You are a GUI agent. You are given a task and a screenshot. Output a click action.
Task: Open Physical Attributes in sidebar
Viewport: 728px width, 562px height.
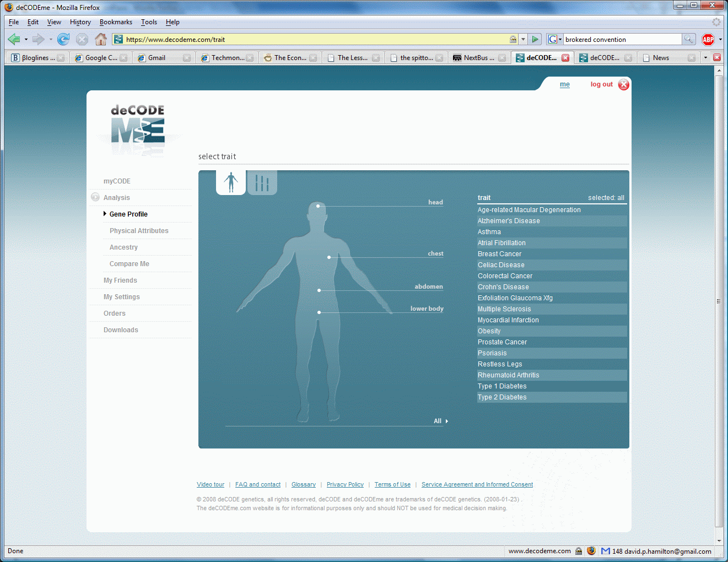coord(139,230)
